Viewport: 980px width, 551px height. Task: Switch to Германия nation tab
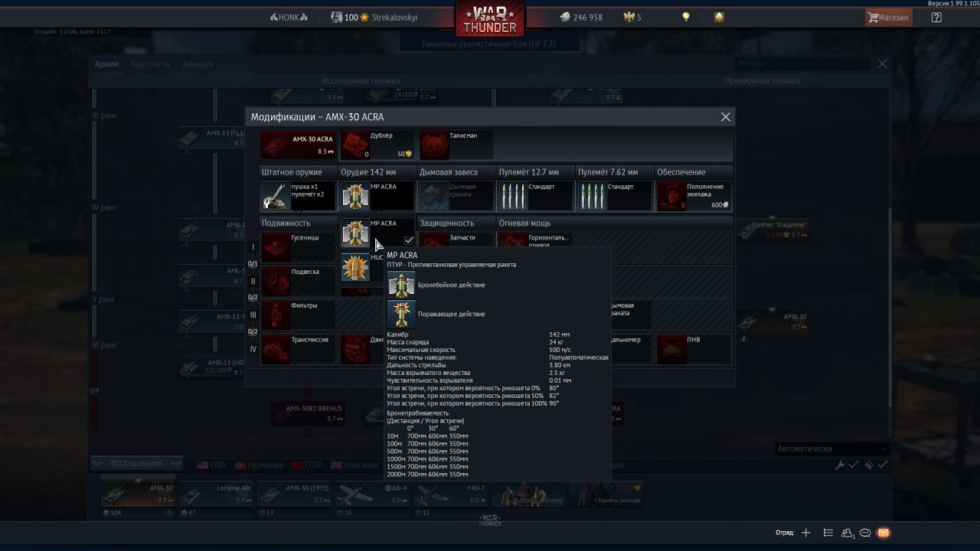click(259, 465)
